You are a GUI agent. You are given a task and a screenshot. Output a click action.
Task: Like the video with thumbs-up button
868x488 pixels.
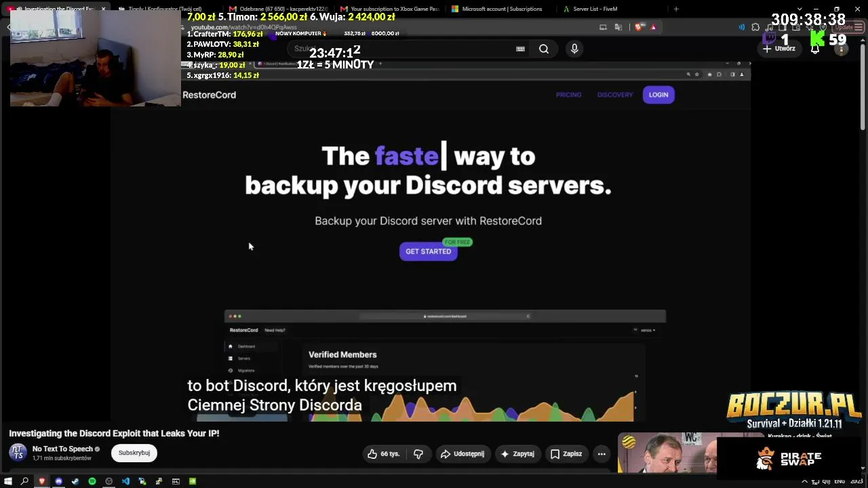(384, 454)
